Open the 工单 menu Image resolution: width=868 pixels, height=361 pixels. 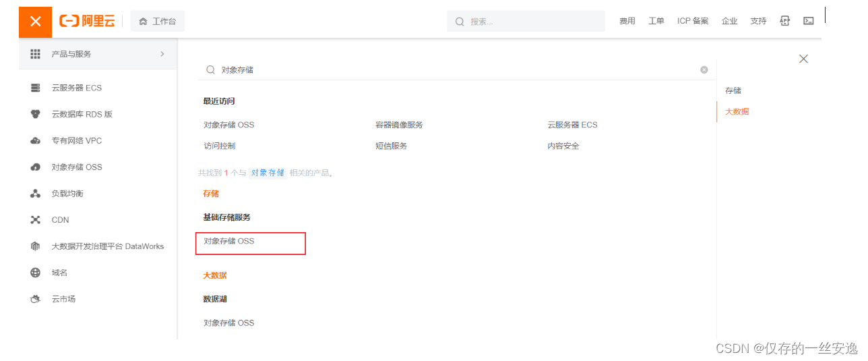coord(656,22)
